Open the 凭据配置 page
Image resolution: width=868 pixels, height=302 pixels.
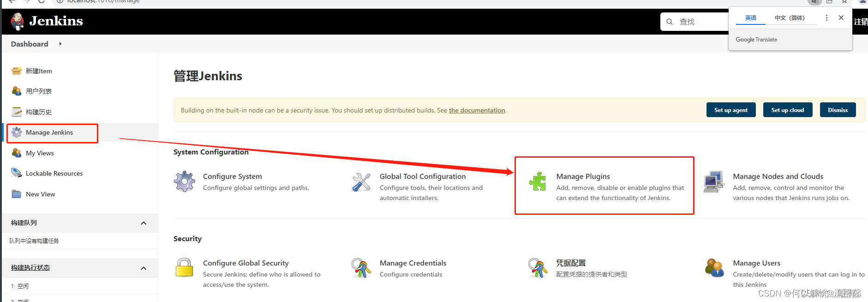pyautogui.click(x=571, y=263)
